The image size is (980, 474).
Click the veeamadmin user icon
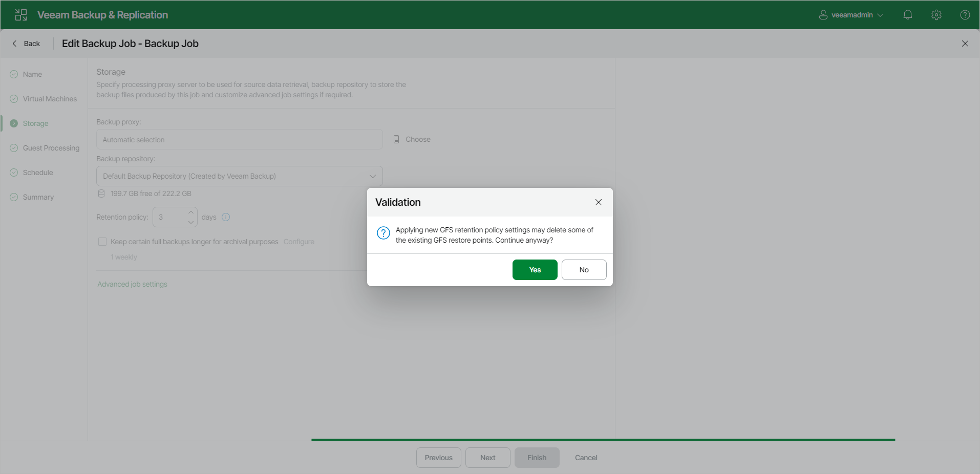click(823, 15)
